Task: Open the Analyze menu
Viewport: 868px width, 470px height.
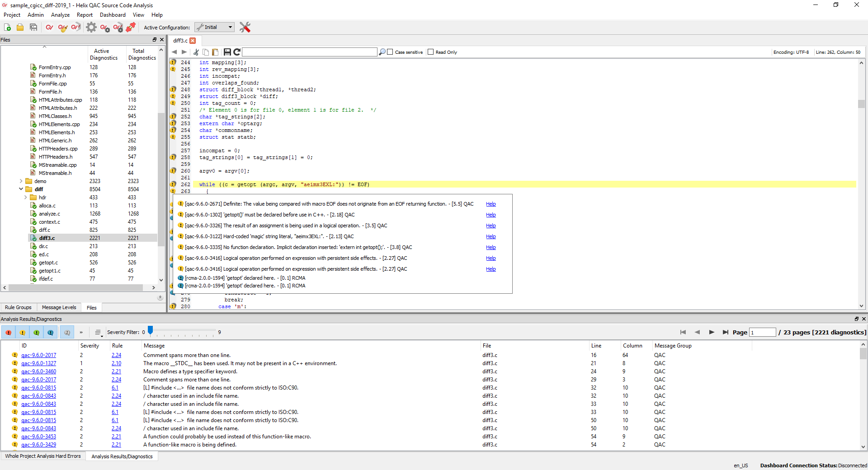Action: tap(60, 15)
